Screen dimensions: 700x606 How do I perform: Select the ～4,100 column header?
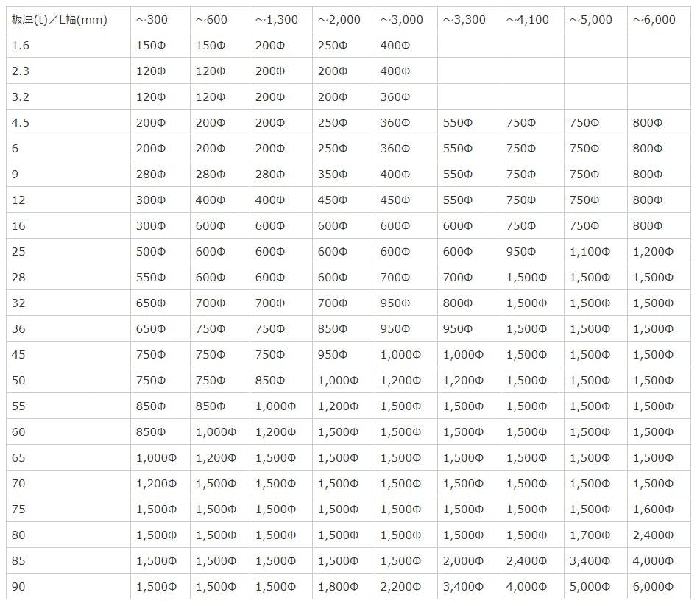point(532,19)
